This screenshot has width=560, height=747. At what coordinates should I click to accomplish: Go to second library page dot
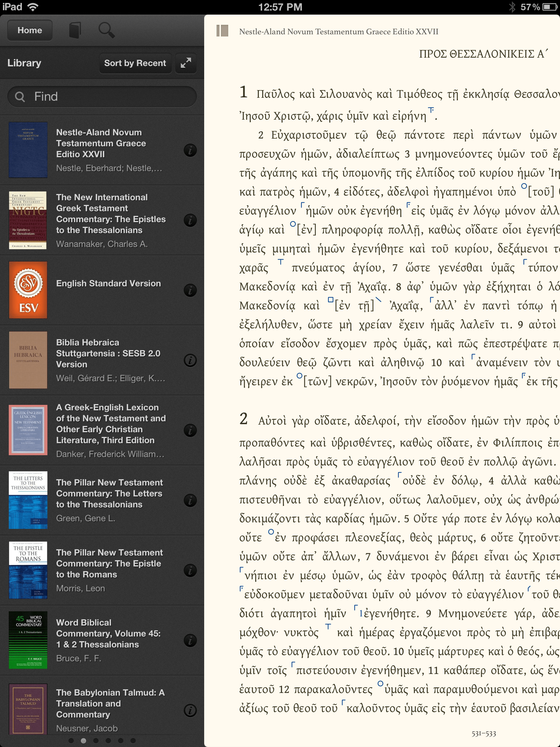tap(83, 741)
